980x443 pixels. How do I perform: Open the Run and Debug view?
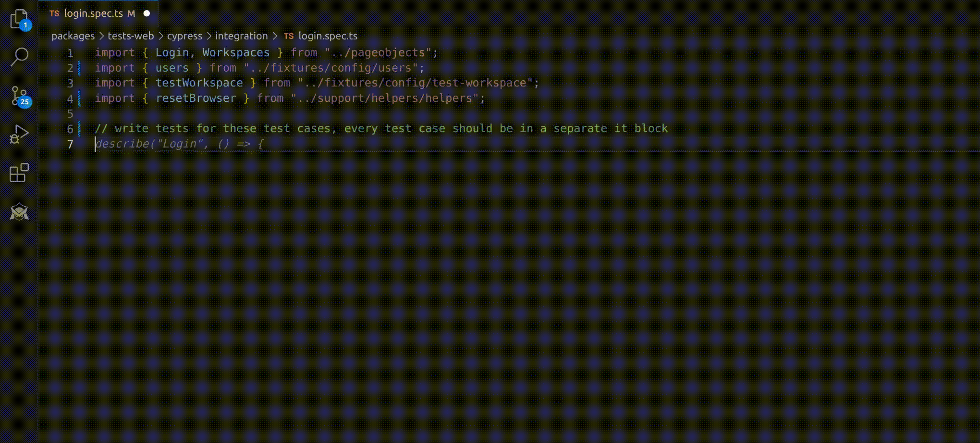(x=19, y=134)
